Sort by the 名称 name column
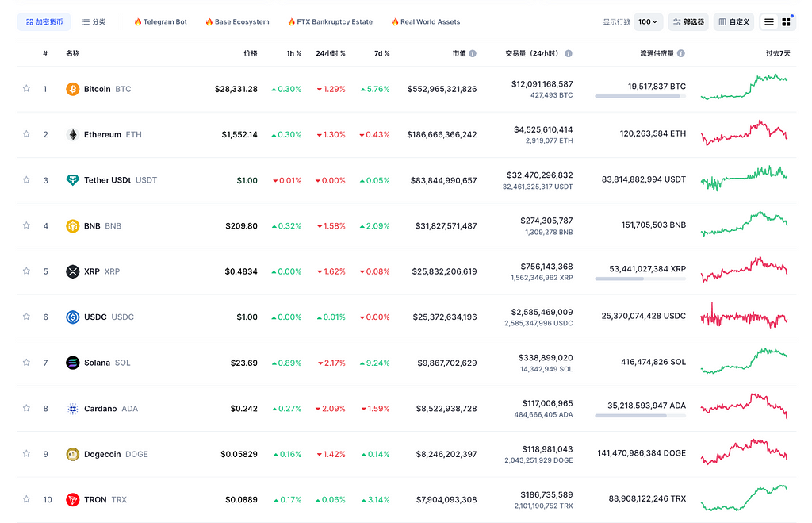The height and width of the screenshot is (523, 812). (x=73, y=53)
